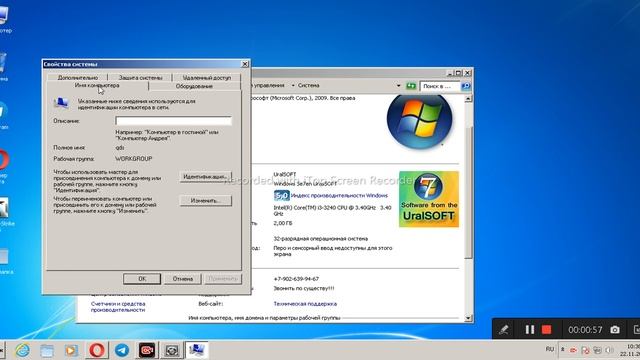Open the address bar history dropdown
This screenshot has width=640, height=360.
(x=398, y=86)
